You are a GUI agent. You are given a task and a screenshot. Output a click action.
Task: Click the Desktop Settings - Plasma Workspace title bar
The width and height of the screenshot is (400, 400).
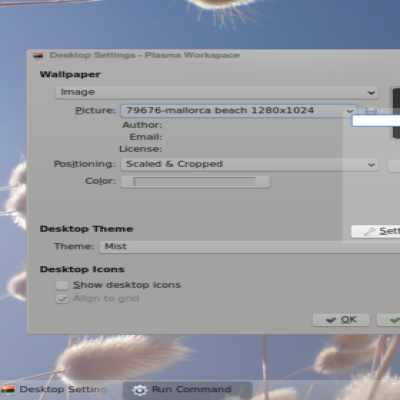tap(213, 55)
